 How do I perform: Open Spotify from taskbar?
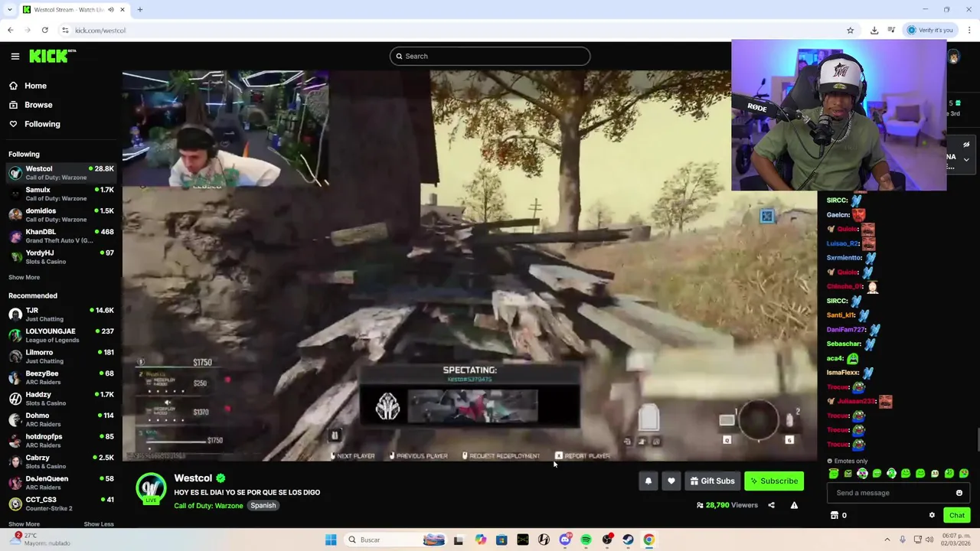586,540
